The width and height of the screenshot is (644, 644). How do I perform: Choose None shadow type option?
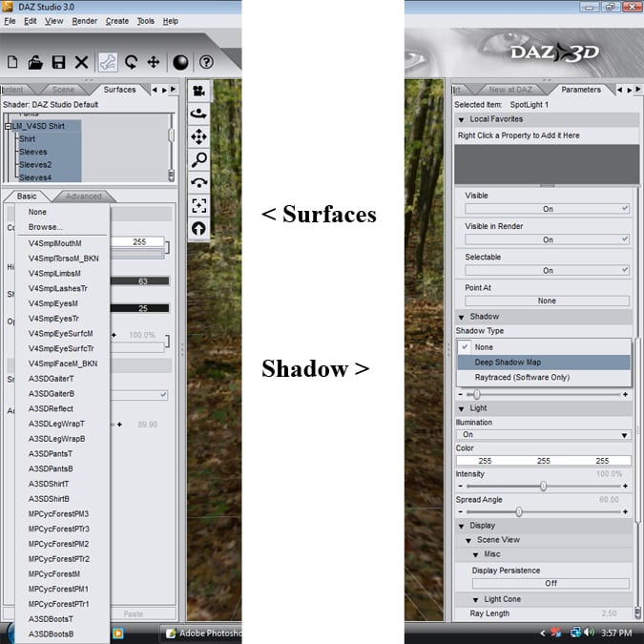pos(544,347)
